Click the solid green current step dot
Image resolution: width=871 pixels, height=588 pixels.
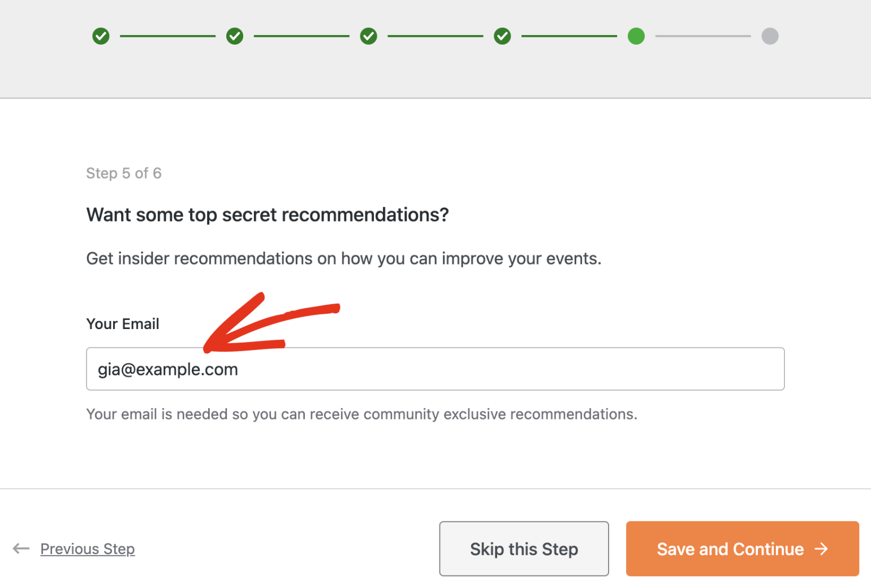click(636, 36)
